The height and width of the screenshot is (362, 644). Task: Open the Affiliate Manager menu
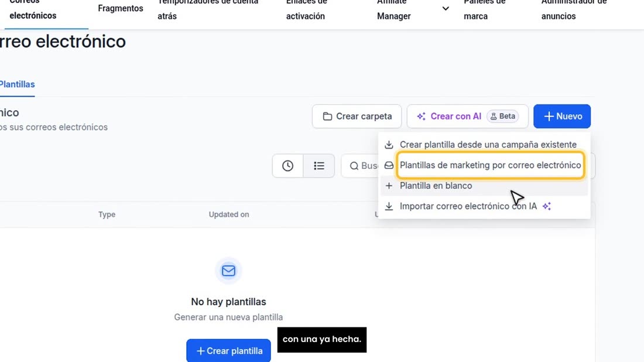tap(394, 8)
